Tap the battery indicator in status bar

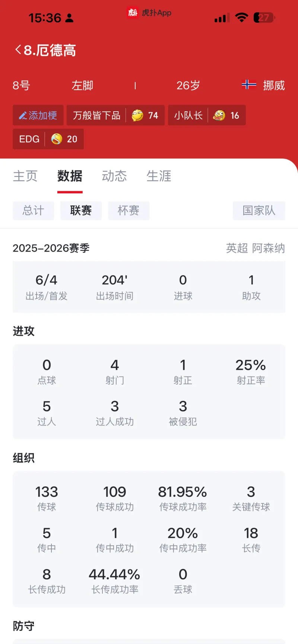pos(264,17)
